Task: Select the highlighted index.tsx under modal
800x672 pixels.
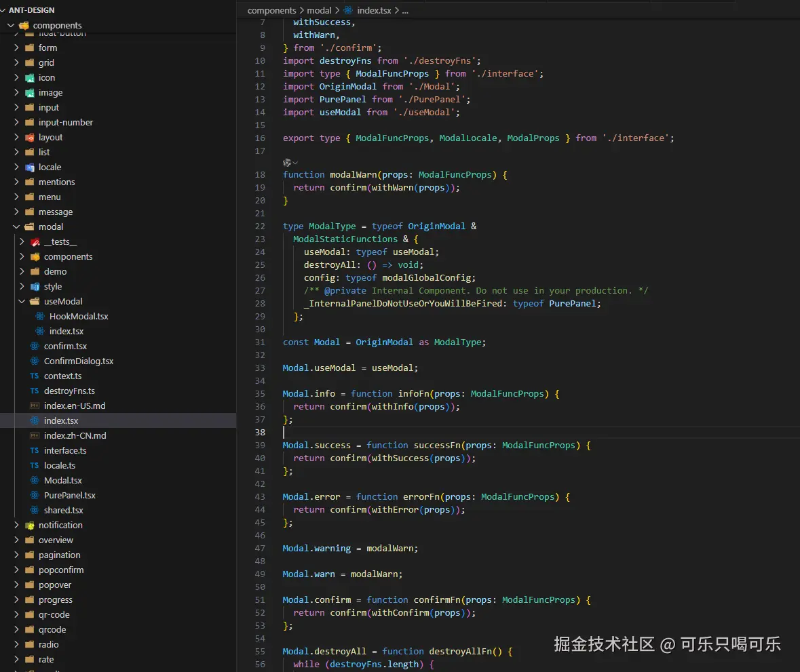Action: click(x=118, y=420)
